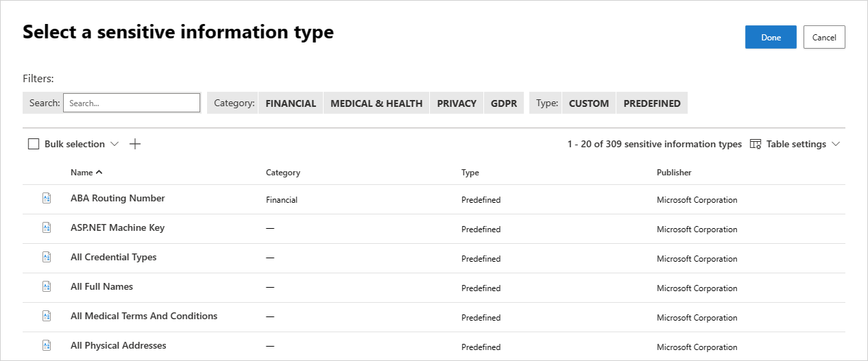Viewport: 868px width, 361px height.
Task: Click the Category column header
Action: coord(283,173)
